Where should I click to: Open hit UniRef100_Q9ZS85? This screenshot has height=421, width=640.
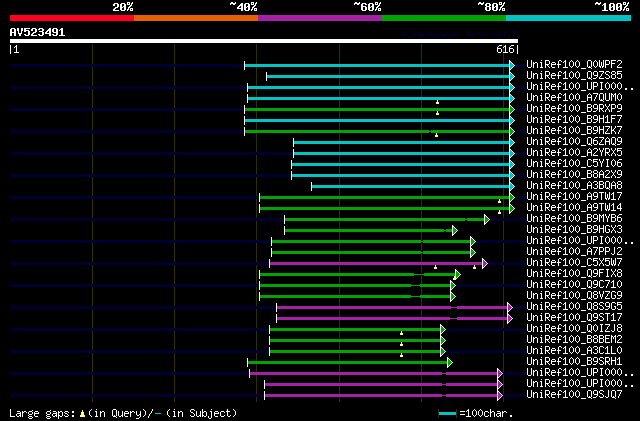coord(574,76)
